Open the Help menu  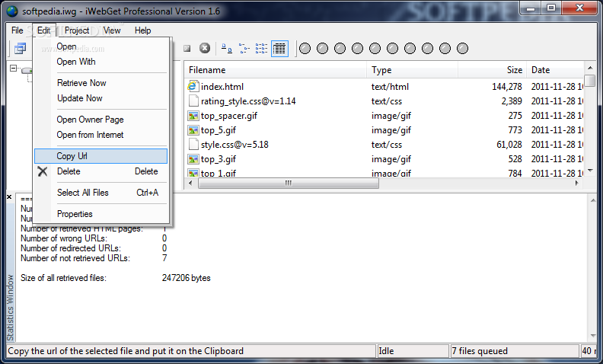142,30
